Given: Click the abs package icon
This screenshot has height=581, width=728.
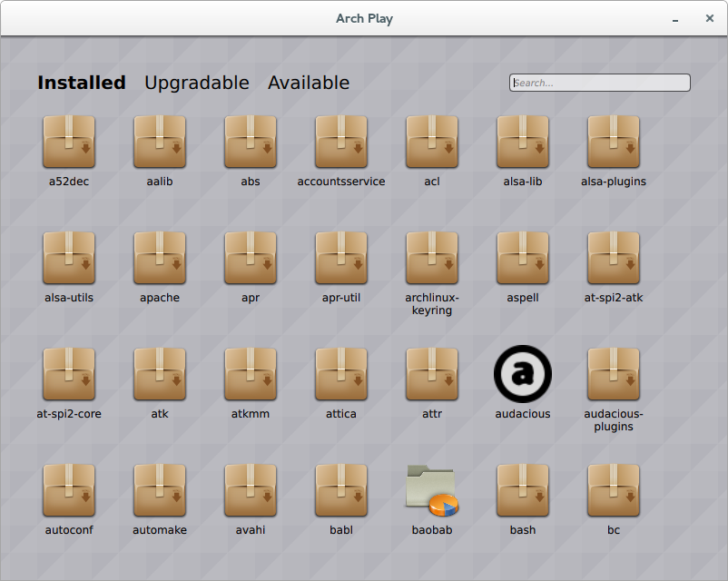Looking at the screenshot, I should click(x=251, y=142).
